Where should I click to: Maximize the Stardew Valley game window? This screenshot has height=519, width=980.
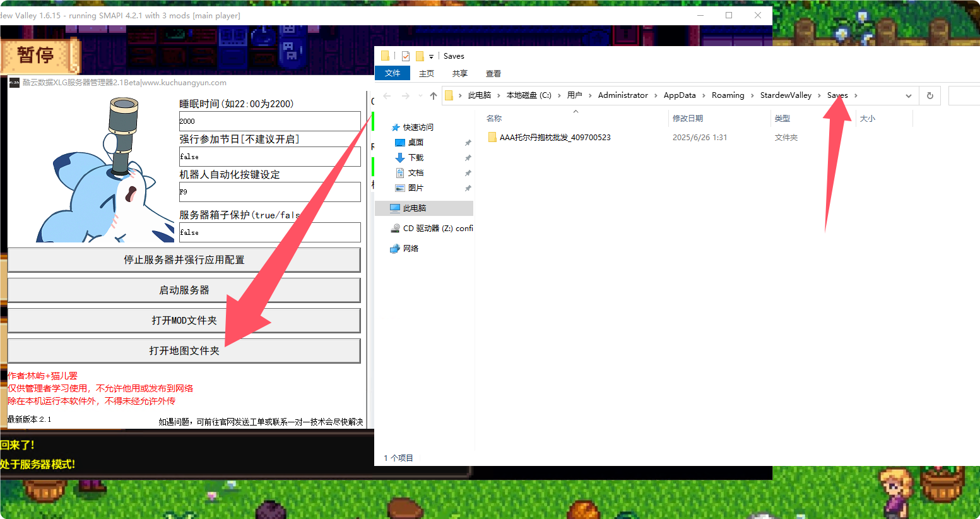click(x=729, y=15)
